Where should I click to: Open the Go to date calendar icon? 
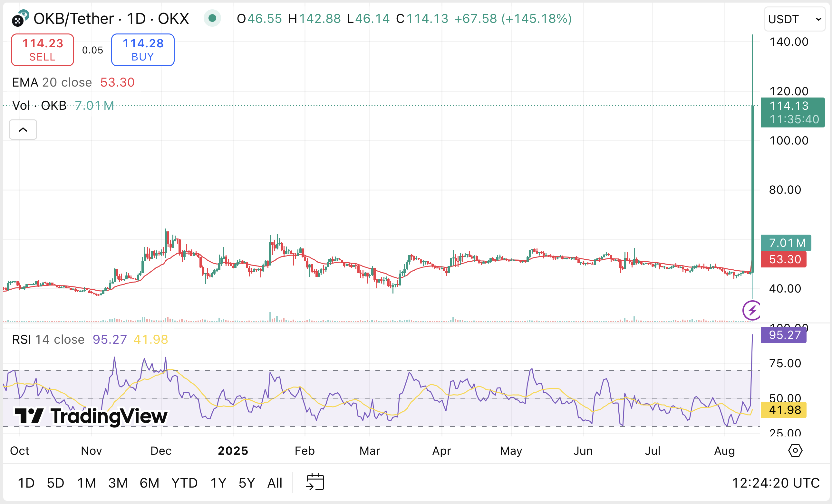coord(315,482)
